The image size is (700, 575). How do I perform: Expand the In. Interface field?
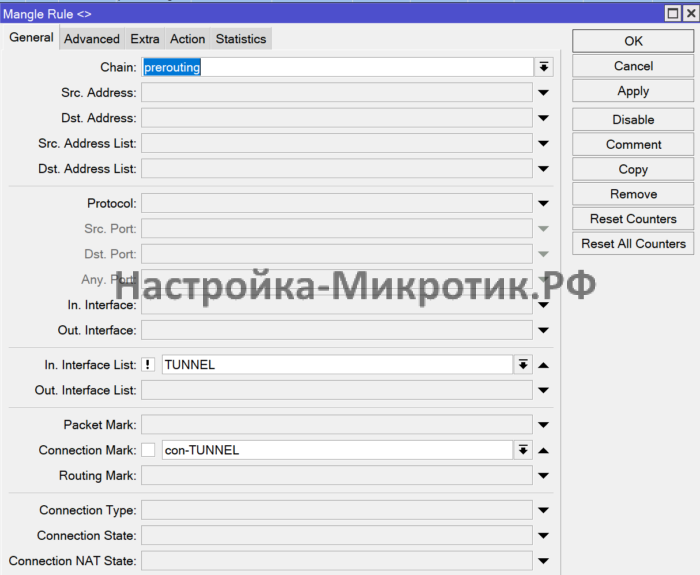pyautogui.click(x=543, y=305)
